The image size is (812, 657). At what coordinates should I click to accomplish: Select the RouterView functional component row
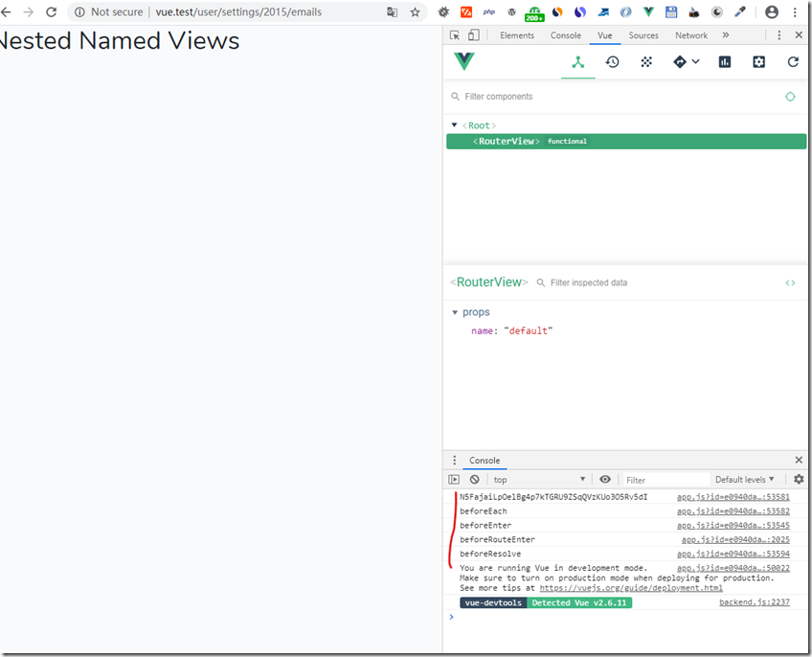coord(626,141)
